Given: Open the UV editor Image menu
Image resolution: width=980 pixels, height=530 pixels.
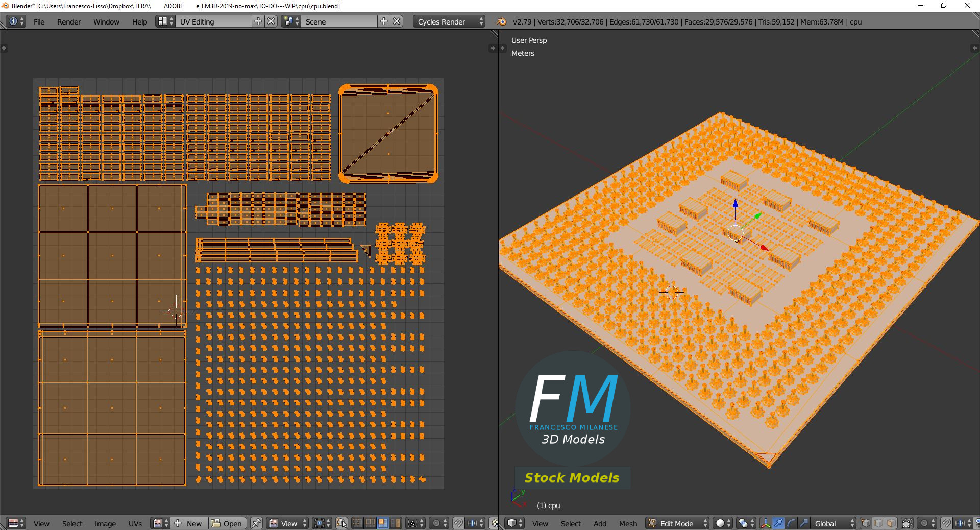Looking at the screenshot, I should click(105, 524).
